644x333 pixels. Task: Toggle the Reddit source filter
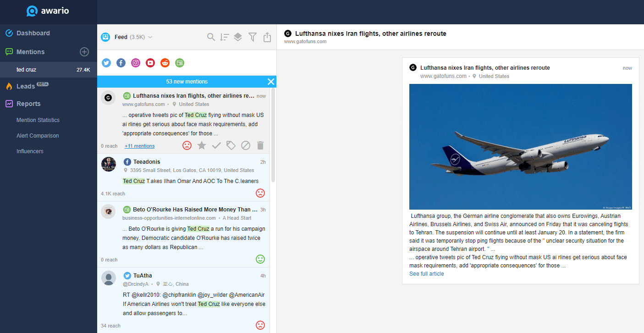point(165,63)
